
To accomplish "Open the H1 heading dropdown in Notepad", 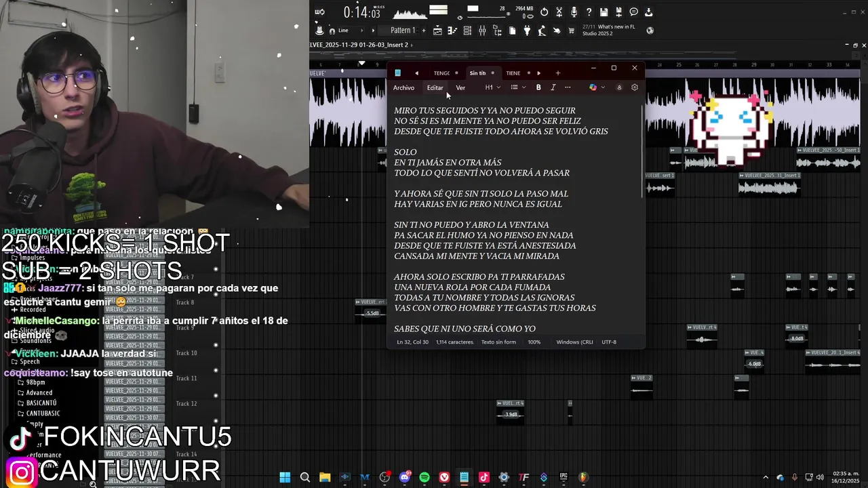I will pos(493,87).
